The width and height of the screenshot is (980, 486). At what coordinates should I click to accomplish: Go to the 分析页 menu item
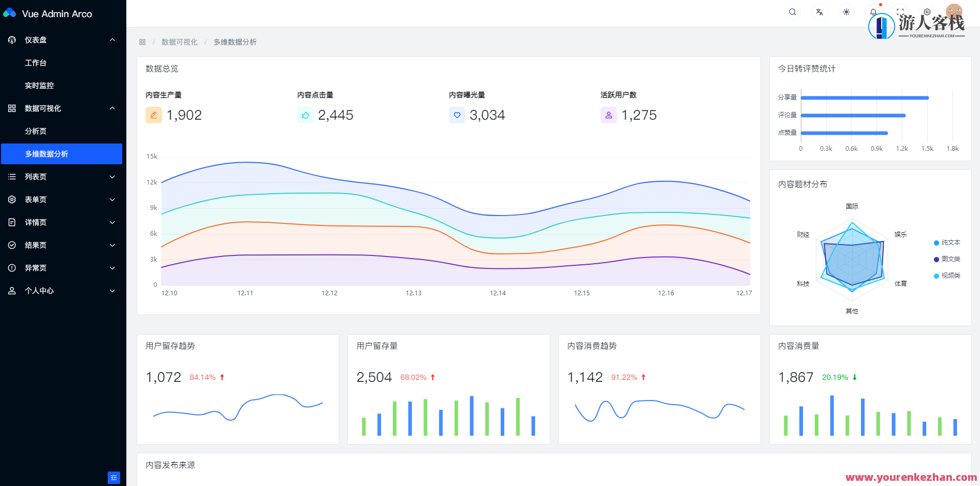click(x=36, y=131)
